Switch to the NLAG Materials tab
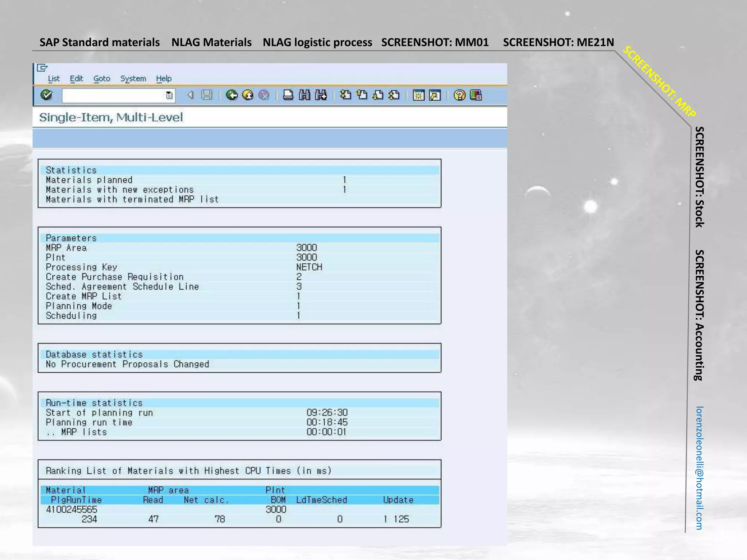 point(212,42)
